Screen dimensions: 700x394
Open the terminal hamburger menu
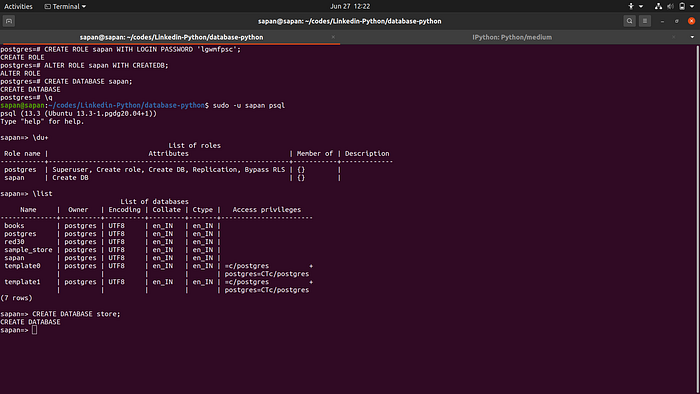[645, 21]
